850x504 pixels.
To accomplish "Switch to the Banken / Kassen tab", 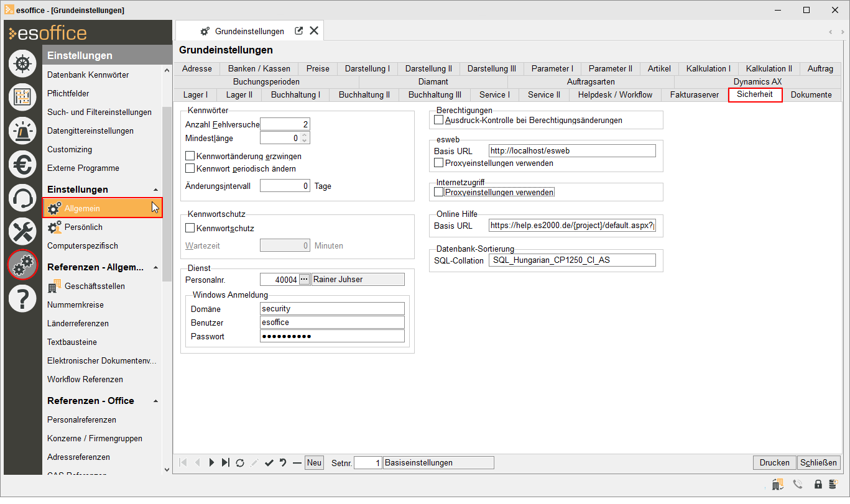I will 259,69.
